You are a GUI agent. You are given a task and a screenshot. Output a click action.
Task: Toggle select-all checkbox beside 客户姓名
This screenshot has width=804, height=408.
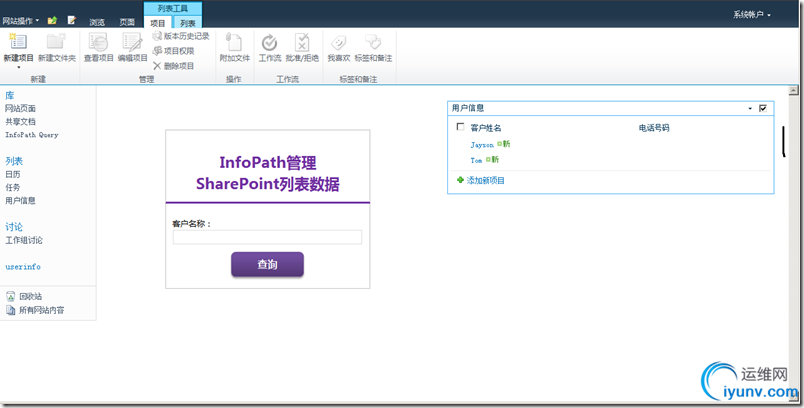[x=460, y=127]
